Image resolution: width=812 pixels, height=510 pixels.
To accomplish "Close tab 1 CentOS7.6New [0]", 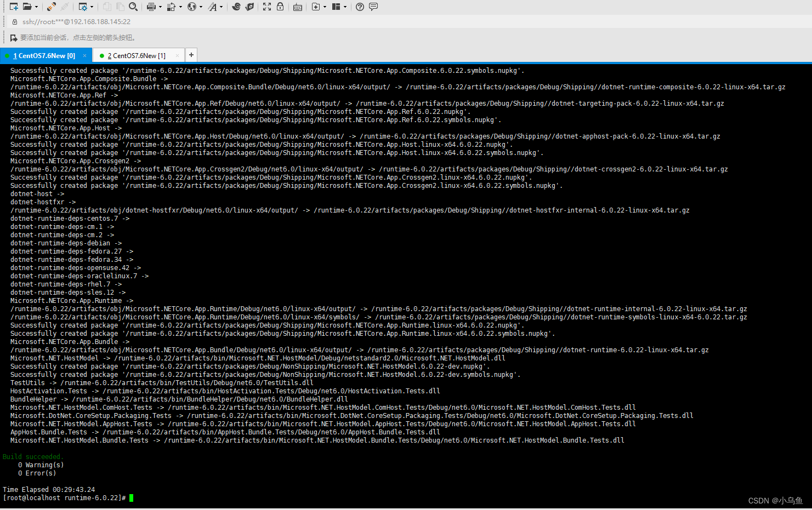I will click(84, 56).
